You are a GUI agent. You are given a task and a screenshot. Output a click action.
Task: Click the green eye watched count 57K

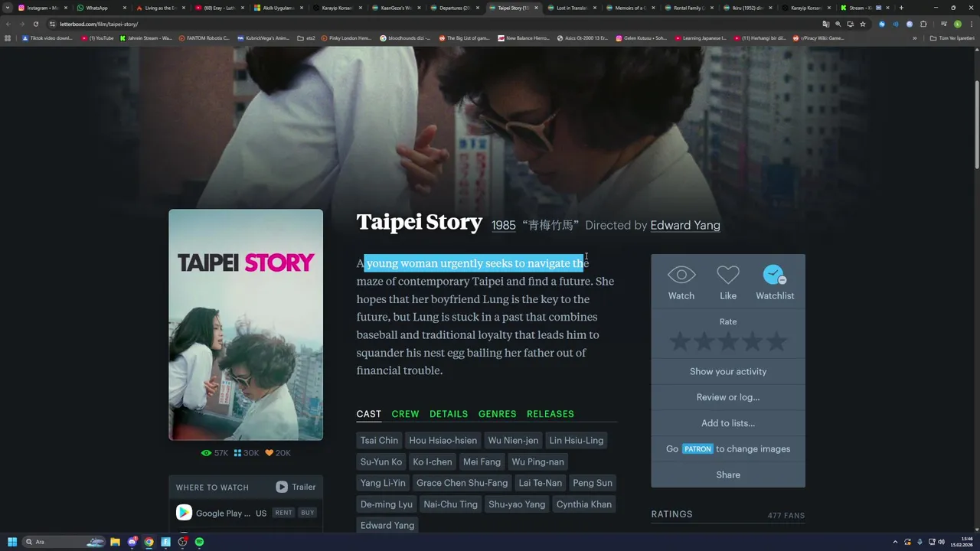tap(214, 453)
